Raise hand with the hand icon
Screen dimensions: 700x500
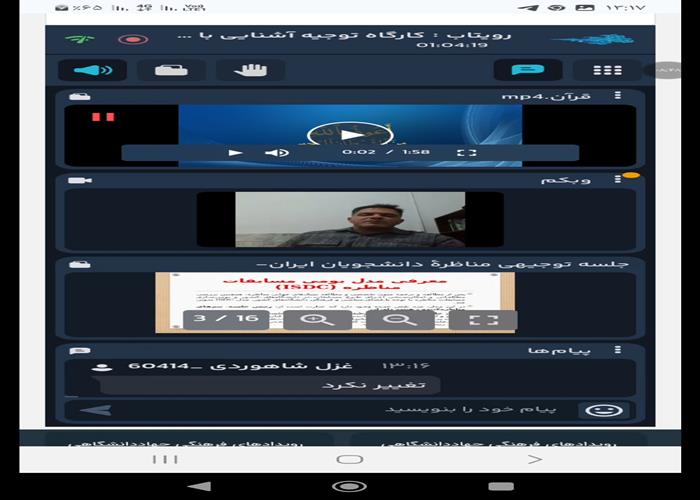pos(250,70)
